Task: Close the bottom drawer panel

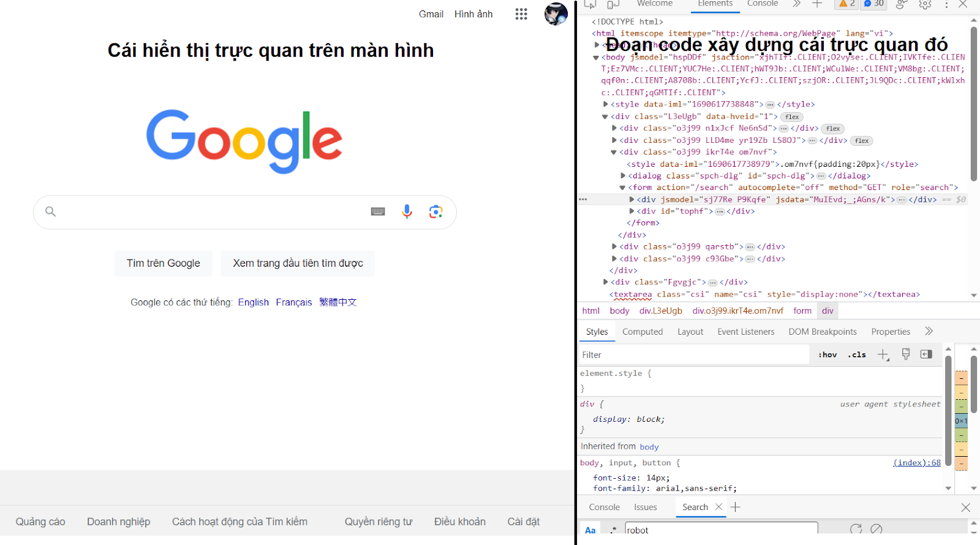Action: (966, 507)
